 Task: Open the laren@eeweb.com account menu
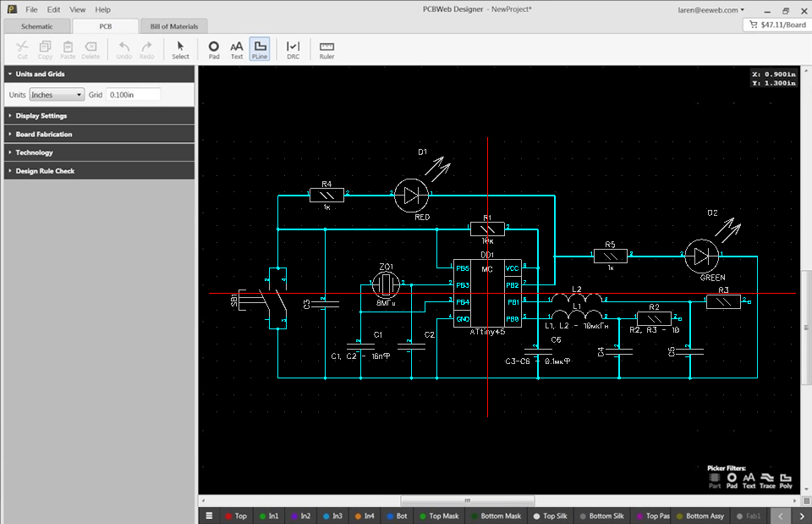coord(710,10)
